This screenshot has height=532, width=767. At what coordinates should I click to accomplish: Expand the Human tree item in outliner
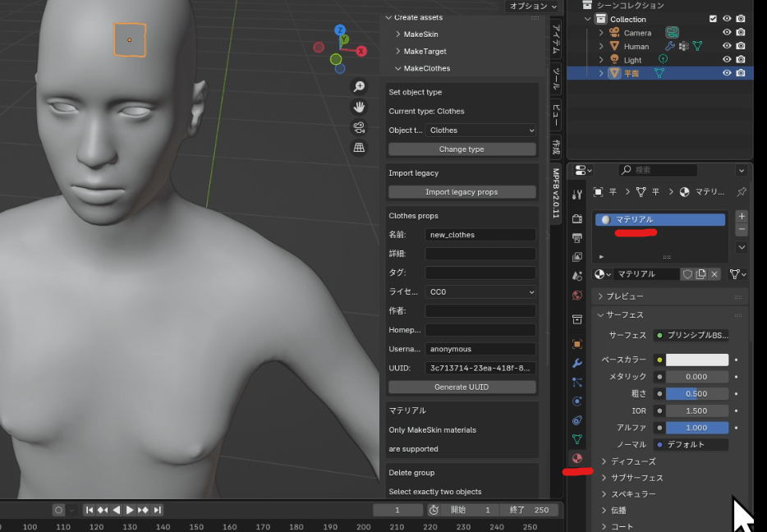(601, 47)
